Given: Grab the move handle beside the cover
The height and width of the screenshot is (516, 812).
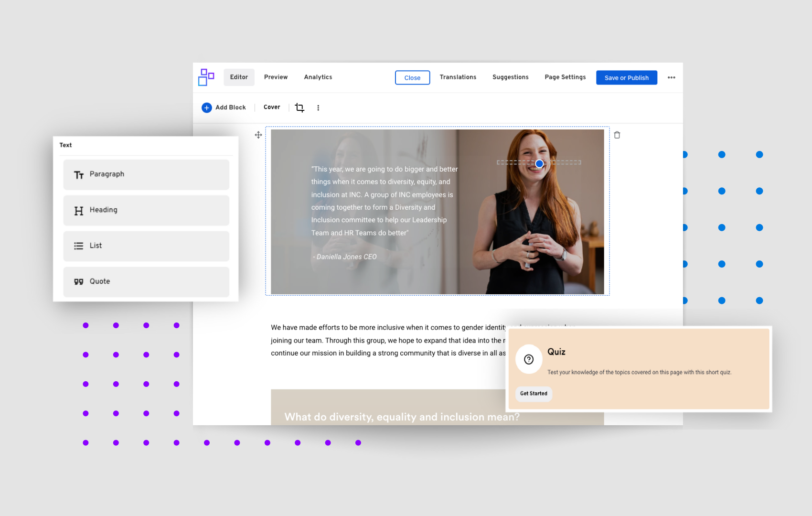Looking at the screenshot, I should click(x=258, y=135).
